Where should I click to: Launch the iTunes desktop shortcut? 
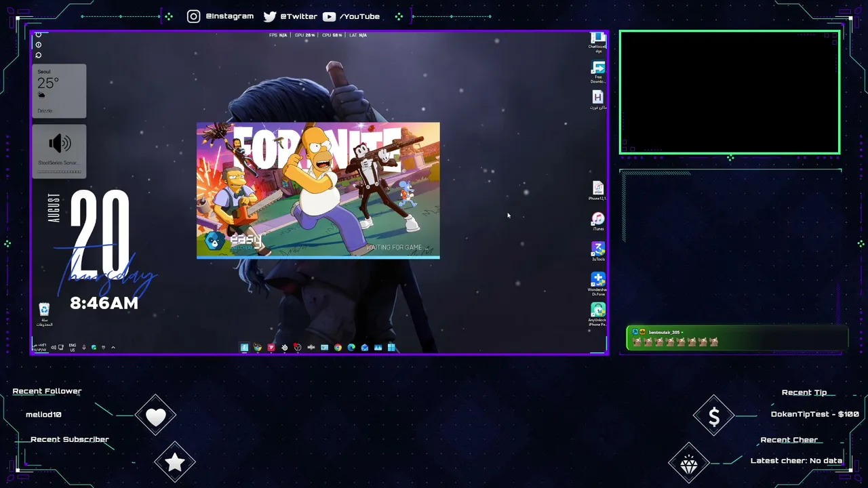(597, 222)
